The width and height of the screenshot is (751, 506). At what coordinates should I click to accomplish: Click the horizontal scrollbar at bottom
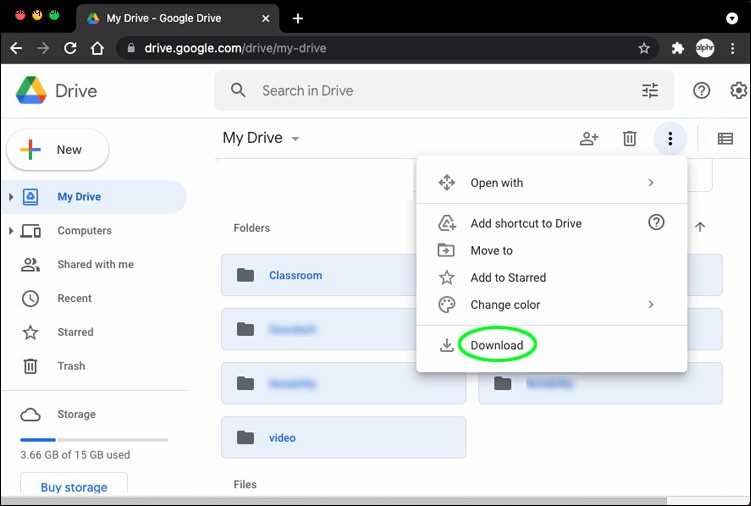pyautogui.click(x=333, y=501)
